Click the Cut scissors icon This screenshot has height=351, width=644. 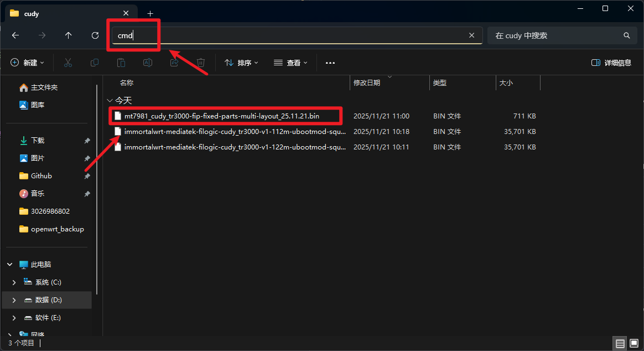tap(68, 63)
